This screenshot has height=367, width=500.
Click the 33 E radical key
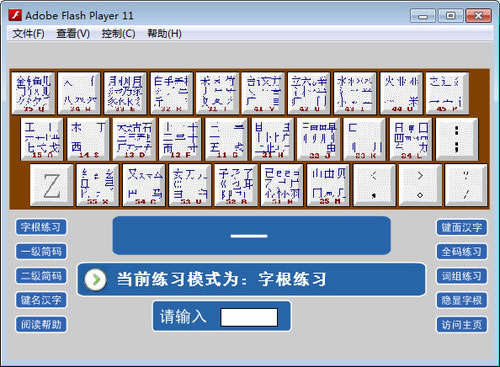point(125,93)
